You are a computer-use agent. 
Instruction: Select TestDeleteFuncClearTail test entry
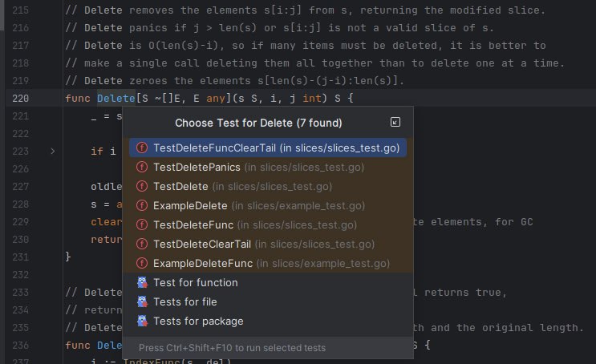(268, 148)
